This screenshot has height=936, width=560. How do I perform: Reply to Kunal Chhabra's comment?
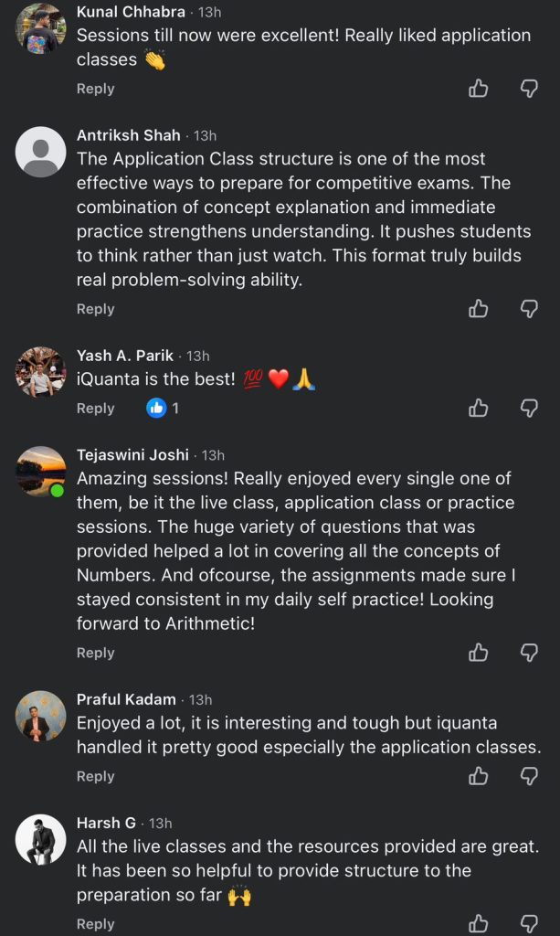pyautogui.click(x=95, y=89)
